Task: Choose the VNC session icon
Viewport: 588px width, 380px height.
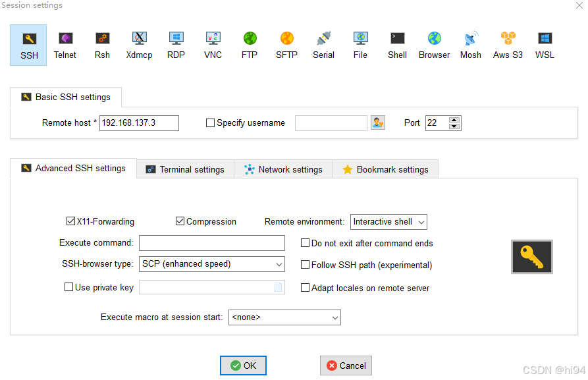Action: point(213,45)
